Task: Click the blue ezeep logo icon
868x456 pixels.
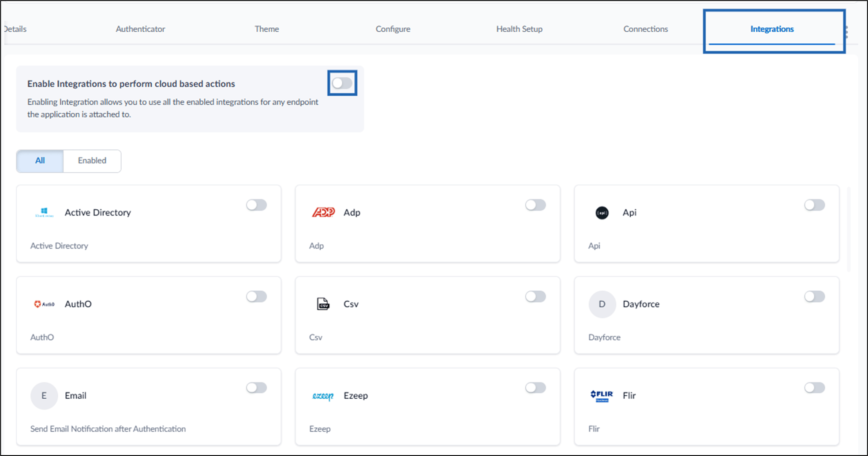Action: coord(323,396)
